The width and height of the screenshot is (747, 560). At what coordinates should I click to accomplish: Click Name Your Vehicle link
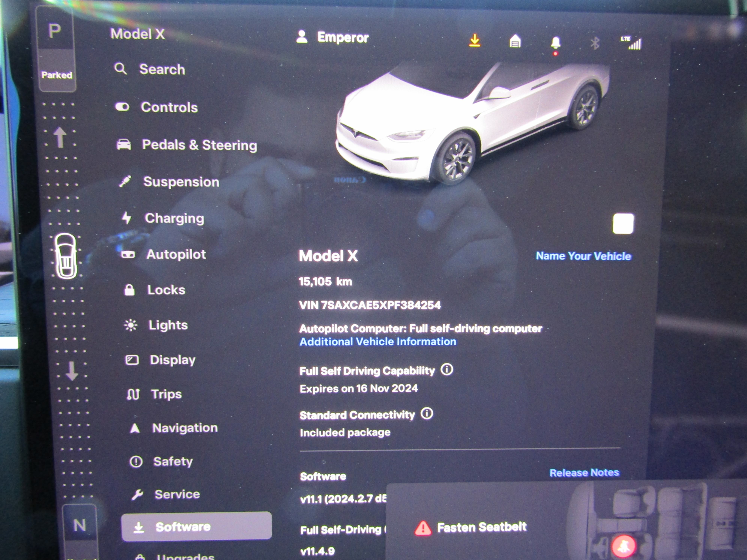click(x=583, y=256)
